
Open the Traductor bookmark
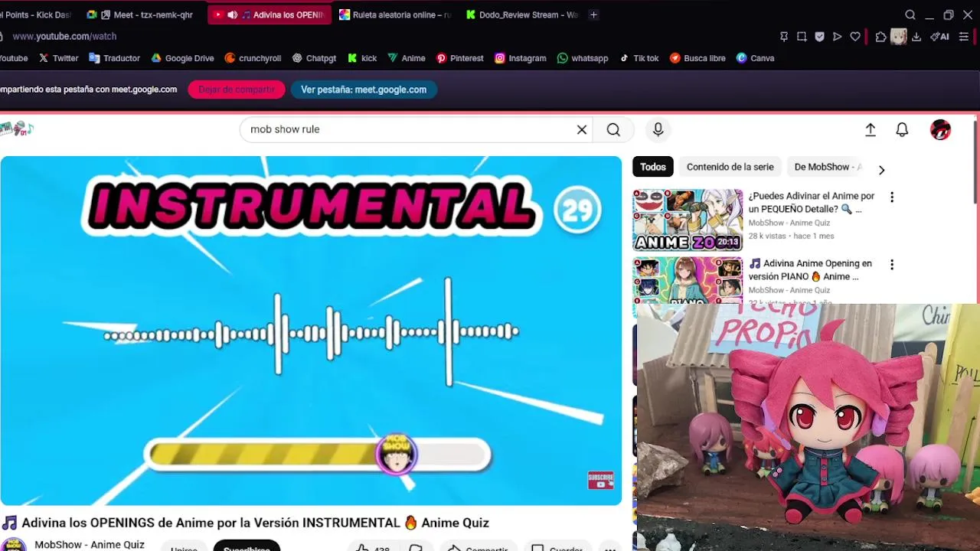click(x=114, y=58)
